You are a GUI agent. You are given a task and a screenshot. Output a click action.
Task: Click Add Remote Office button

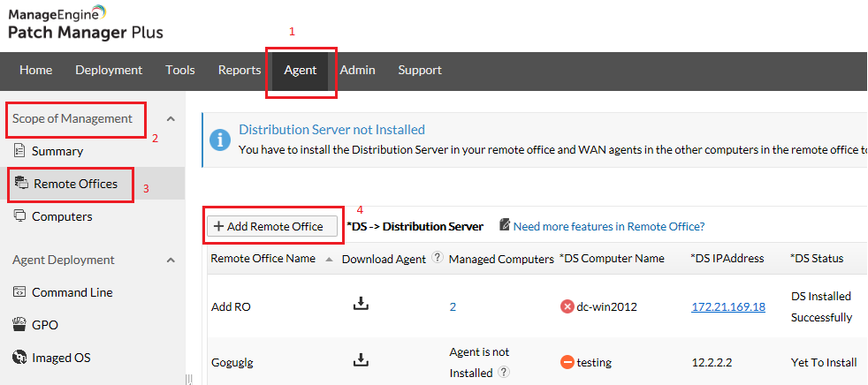pyautogui.click(x=271, y=226)
